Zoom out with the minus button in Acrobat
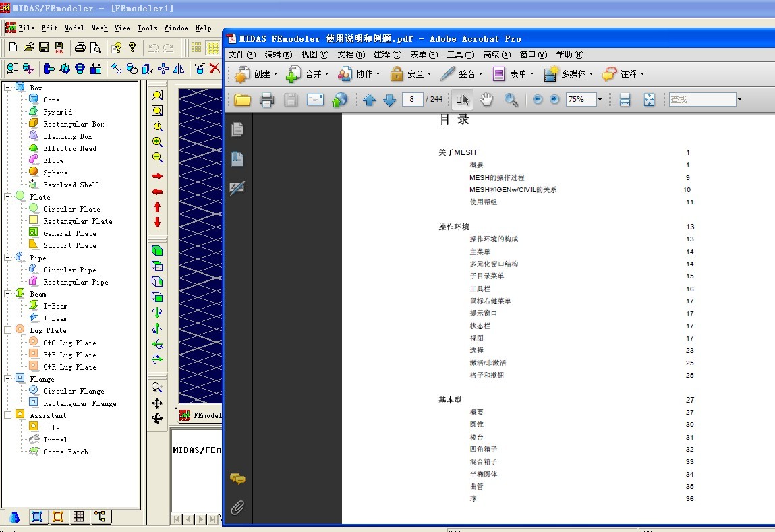The image size is (775, 532). click(538, 100)
